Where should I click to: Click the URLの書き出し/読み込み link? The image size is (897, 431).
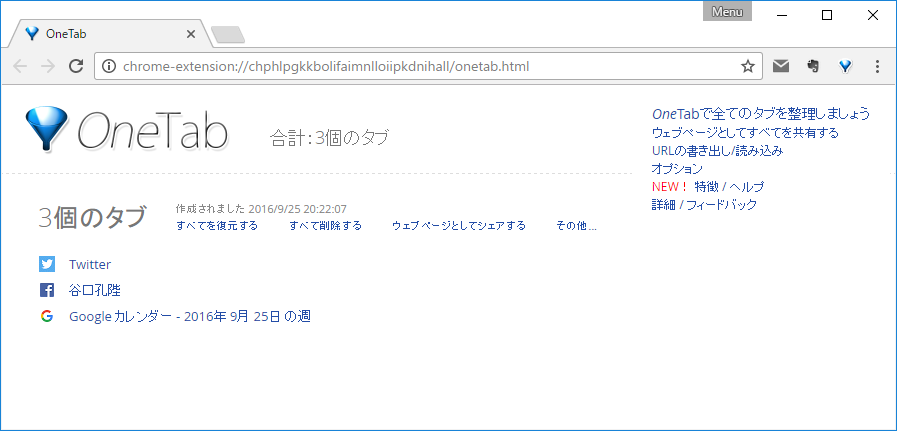716,151
